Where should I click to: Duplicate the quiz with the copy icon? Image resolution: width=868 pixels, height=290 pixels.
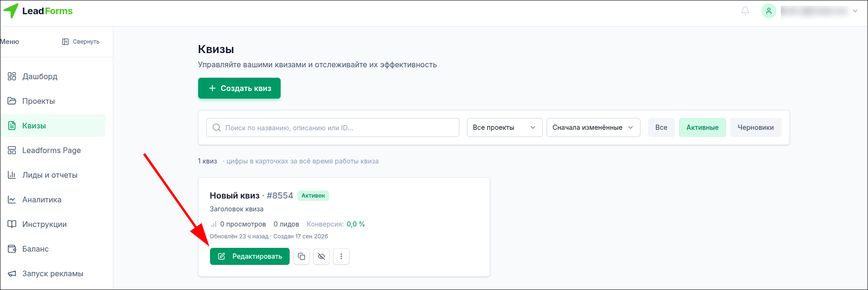pos(302,256)
